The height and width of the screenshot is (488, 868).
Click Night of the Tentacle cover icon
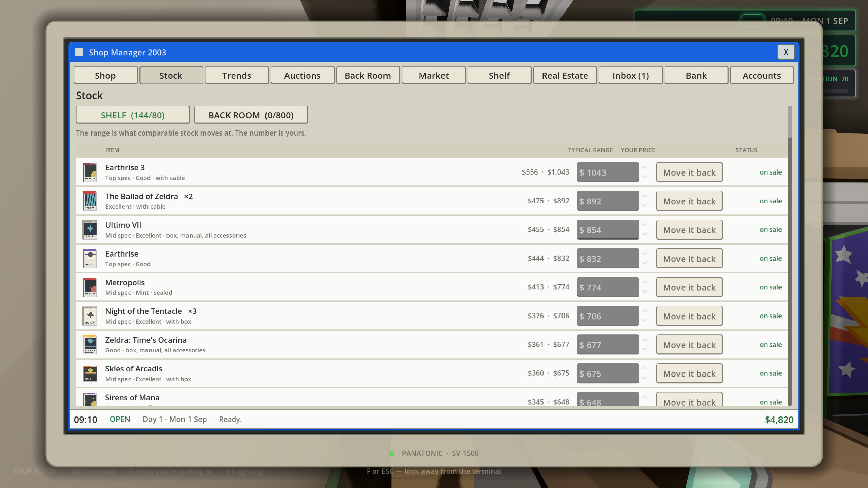(x=90, y=316)
